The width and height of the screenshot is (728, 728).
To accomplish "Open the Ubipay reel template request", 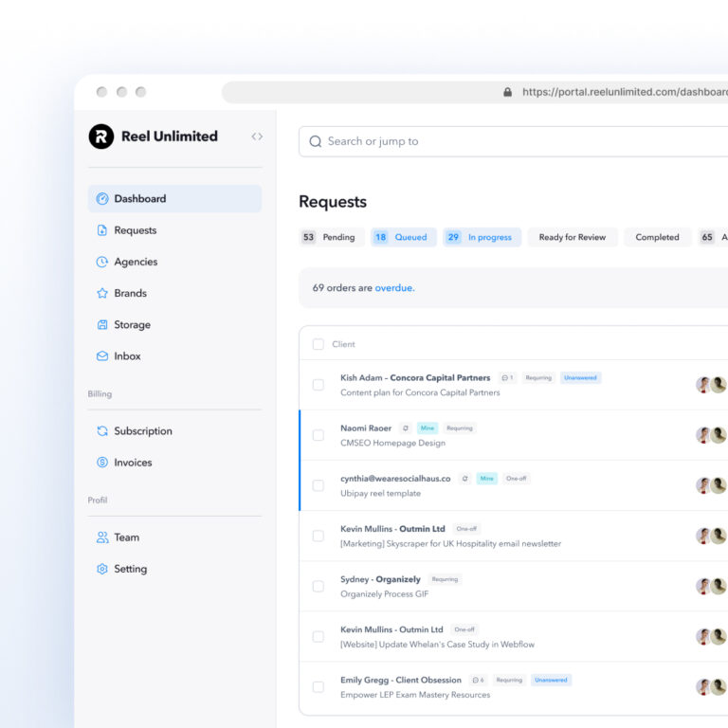I will pos(380,494).
